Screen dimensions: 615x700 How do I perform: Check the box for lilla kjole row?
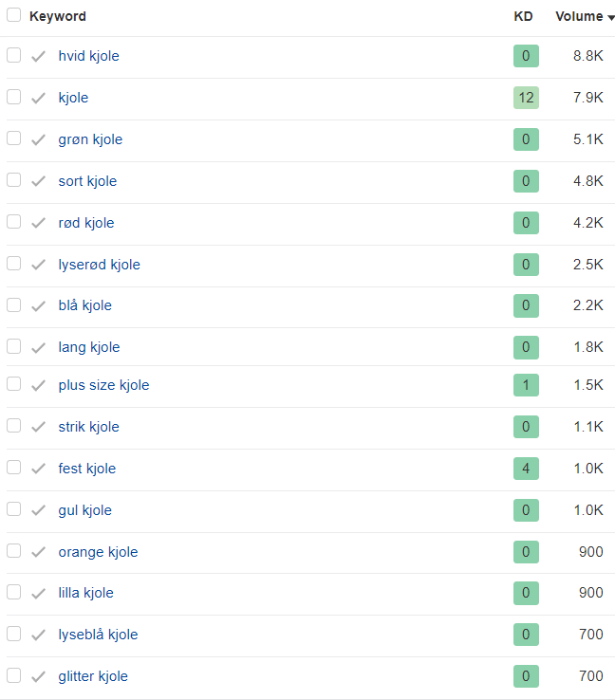(x=14, y=592)
